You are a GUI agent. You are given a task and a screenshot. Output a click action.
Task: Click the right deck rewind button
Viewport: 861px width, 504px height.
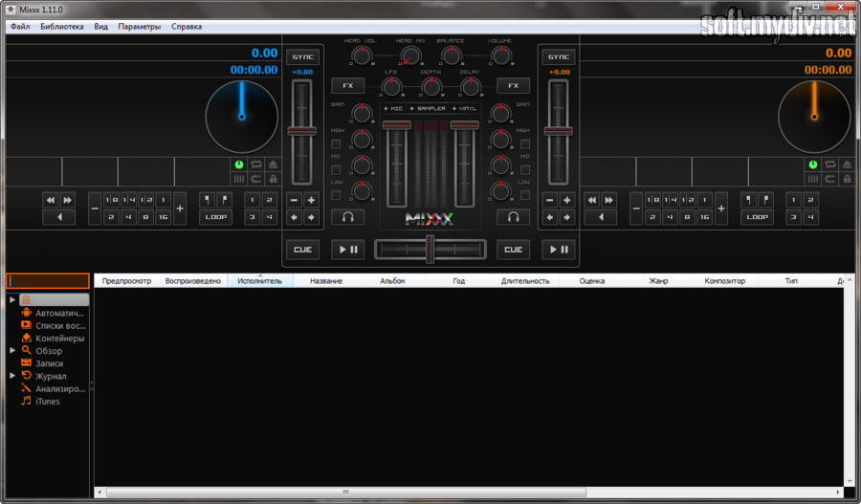click(x=592, y=201)
